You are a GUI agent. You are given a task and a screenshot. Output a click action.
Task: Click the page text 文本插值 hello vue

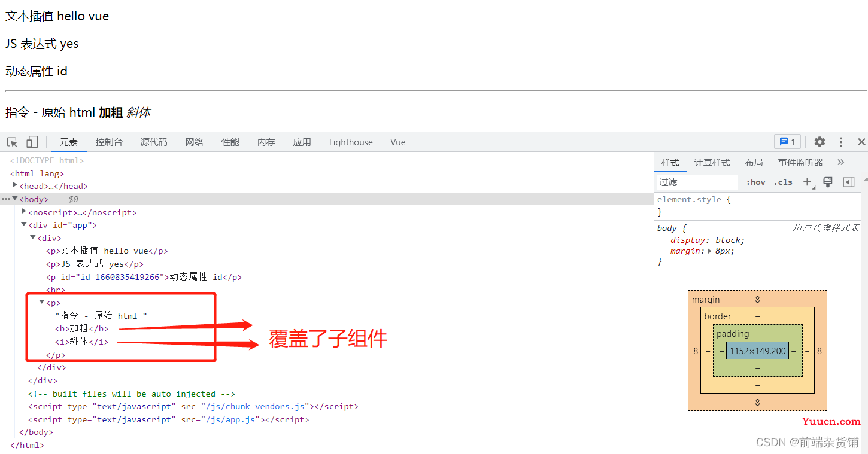(57, 16)
